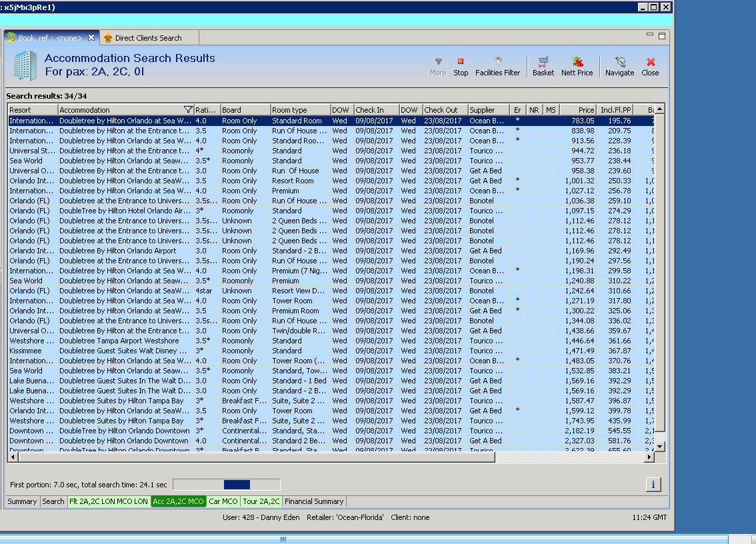Screen dimensions: 756x544
Task: Switch to Direct Clients Search tab
Action: pyautogui.click(x=149, y=38)
